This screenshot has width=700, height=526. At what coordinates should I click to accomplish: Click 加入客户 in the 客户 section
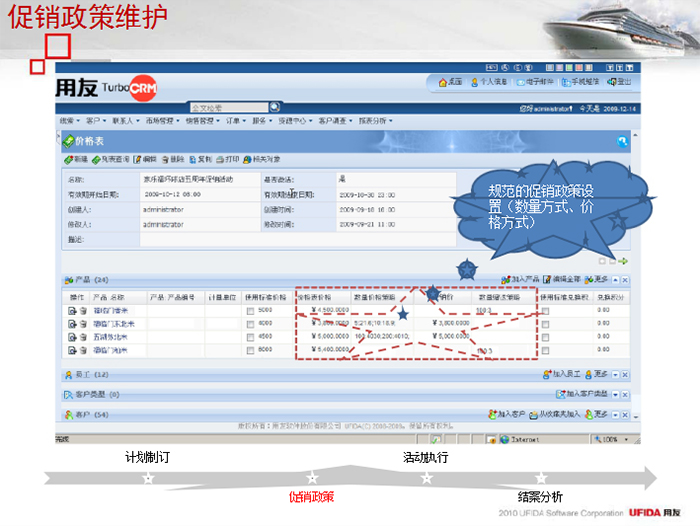point(506,414)
